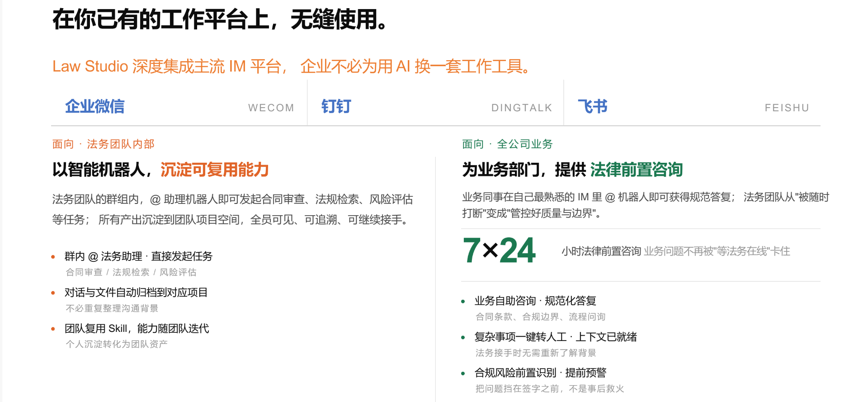Click the bullet 业务自助咨询 · 规范化答复
Image resolution: width=868 pixels, height=402 pixels.
(535, 301)
